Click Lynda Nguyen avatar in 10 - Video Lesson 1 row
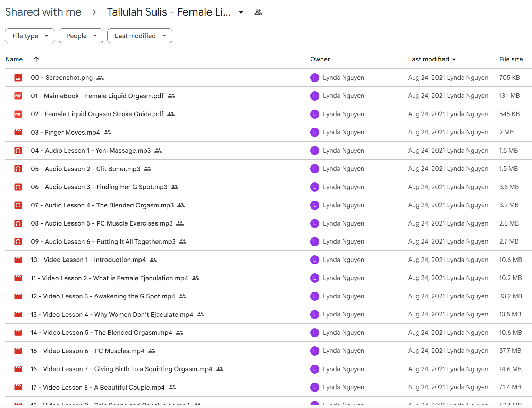 [315, 260]
